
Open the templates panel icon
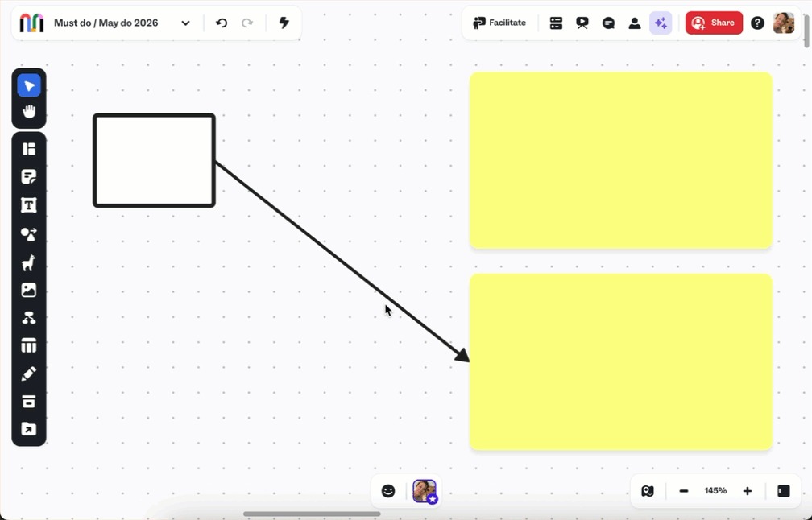29,149
